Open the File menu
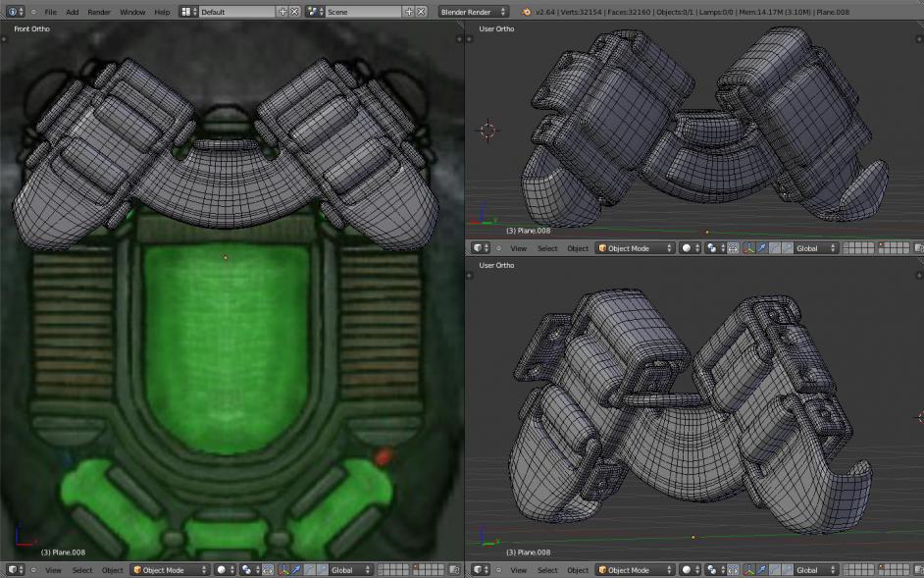The height and width of the screenshot is (578, 924). (x=50, y=12)
